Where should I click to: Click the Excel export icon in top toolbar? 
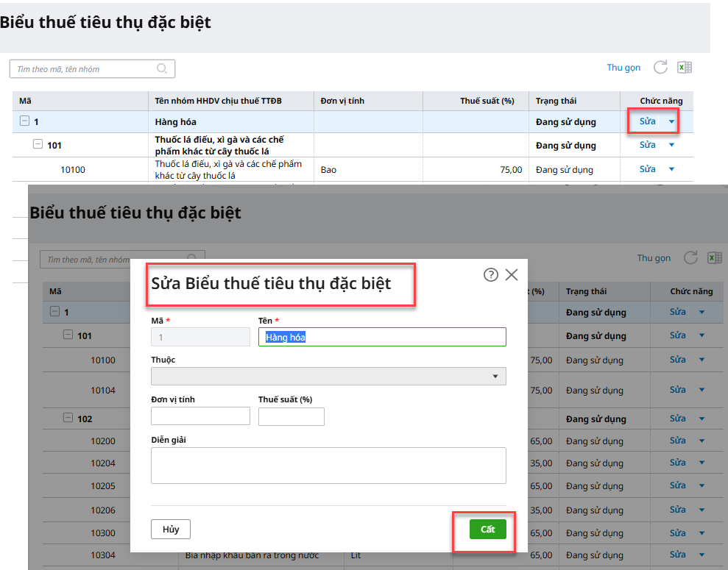point(685,68)
